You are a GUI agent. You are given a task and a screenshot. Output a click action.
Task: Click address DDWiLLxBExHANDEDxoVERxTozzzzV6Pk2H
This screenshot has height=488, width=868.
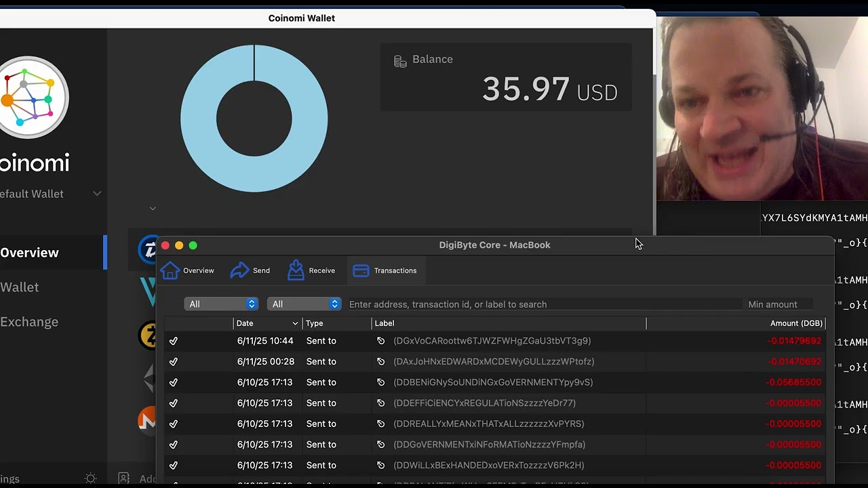pyautogui.click(x=489, y=465)
